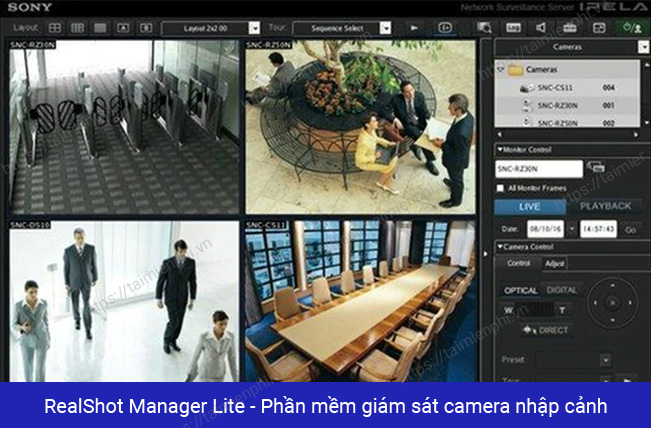Select the layout B icon

(146, 28)
